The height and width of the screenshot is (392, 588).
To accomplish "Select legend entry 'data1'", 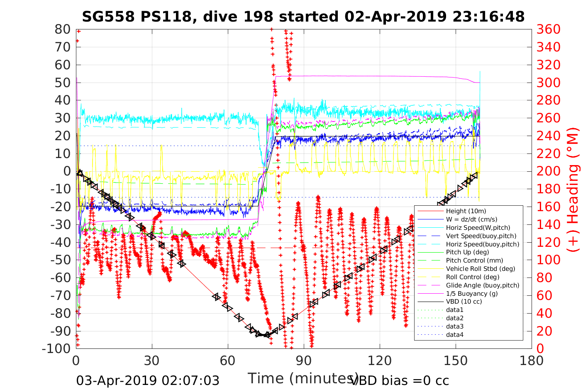I will (x=455, y=310).
